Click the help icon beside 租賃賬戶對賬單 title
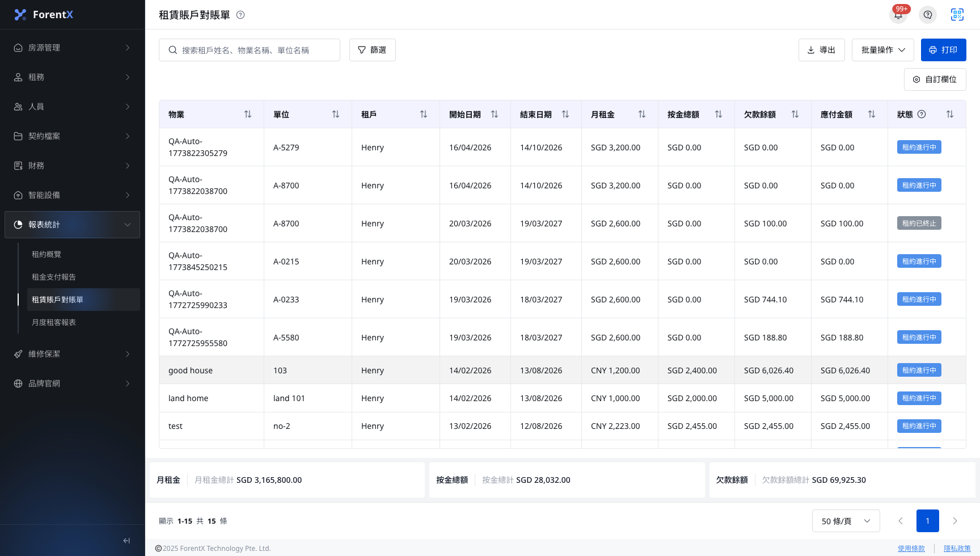Viewport: 980px width, 556px height. [x=240, y=15]
